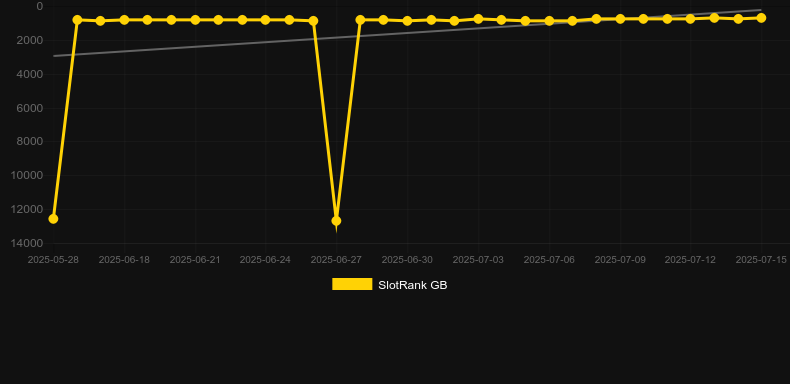Click the 14000 y-axis label
The height and width of the screenshot is (384, 790).
click(x=26, y=243)
